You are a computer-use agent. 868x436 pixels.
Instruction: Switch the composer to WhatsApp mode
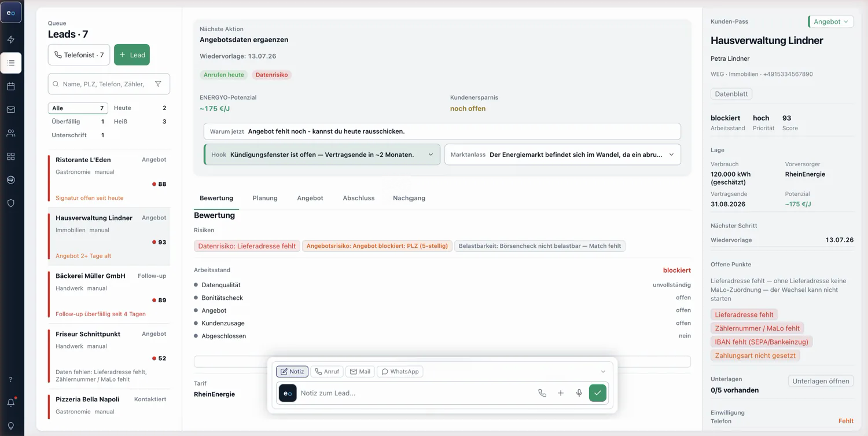pos(400,372)
